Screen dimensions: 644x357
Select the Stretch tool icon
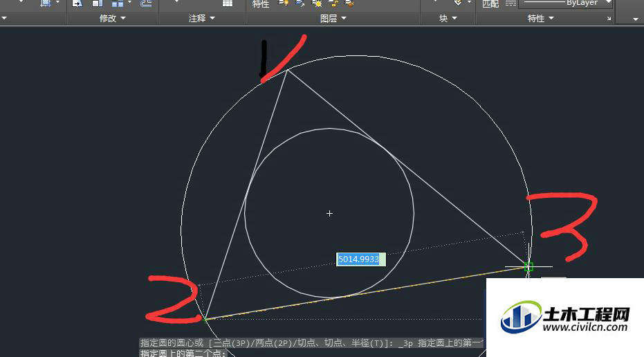click(77, 3)
